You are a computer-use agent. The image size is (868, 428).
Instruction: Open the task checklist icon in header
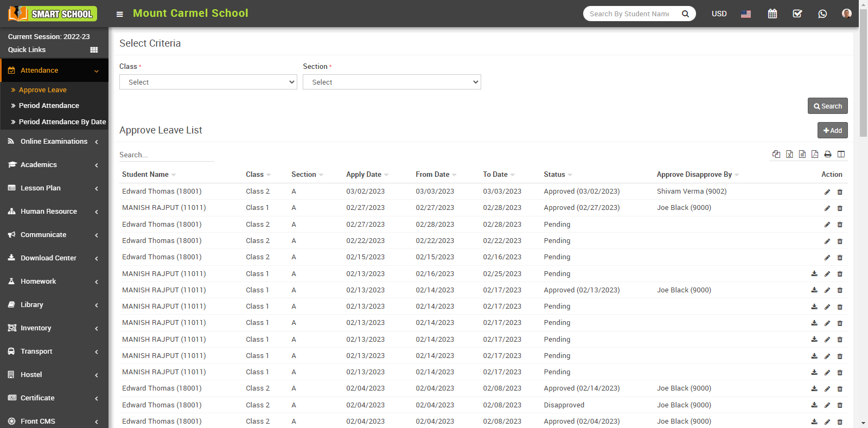797,14
